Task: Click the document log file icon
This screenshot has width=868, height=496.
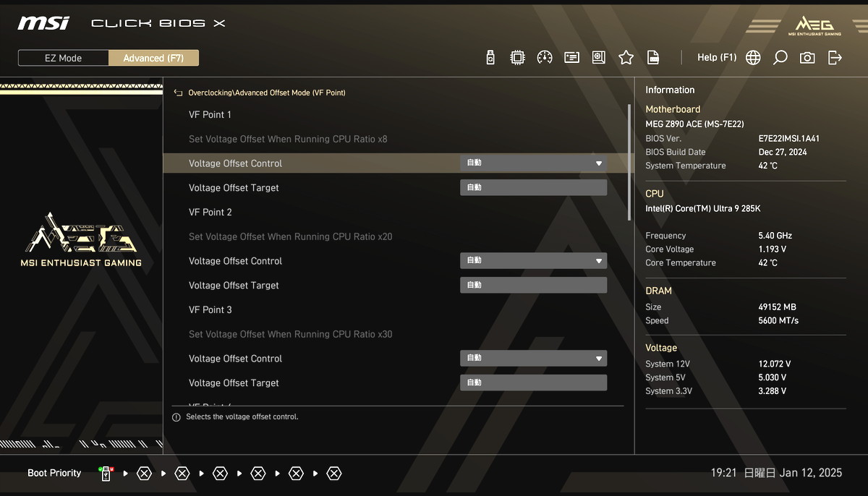Action: 653,58
